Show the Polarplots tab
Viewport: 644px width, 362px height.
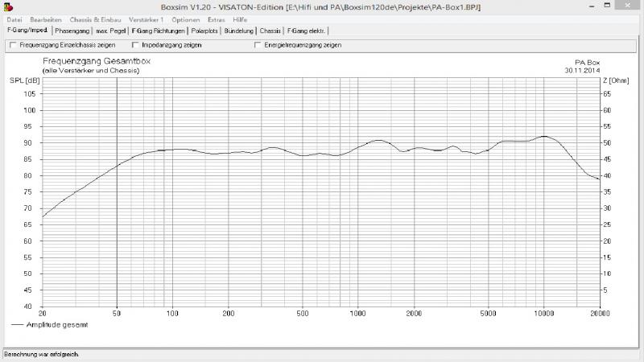pyautogui.click(x=204, y=31)
